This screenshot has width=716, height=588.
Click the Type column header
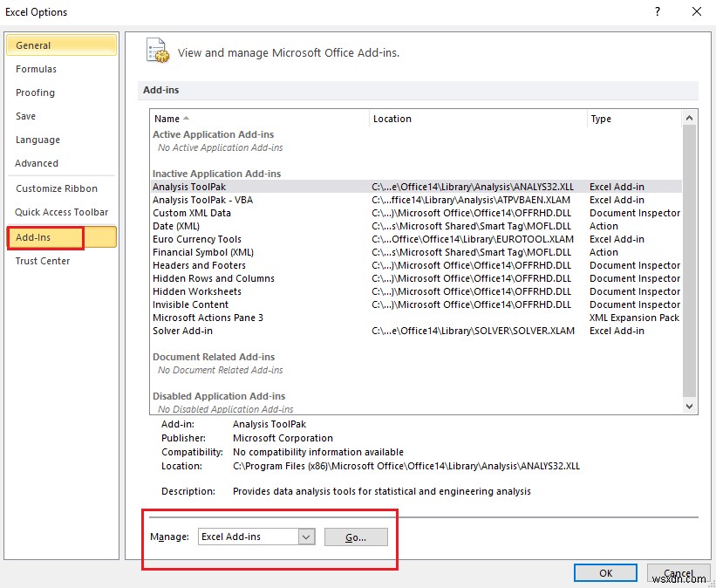[601, 119]
